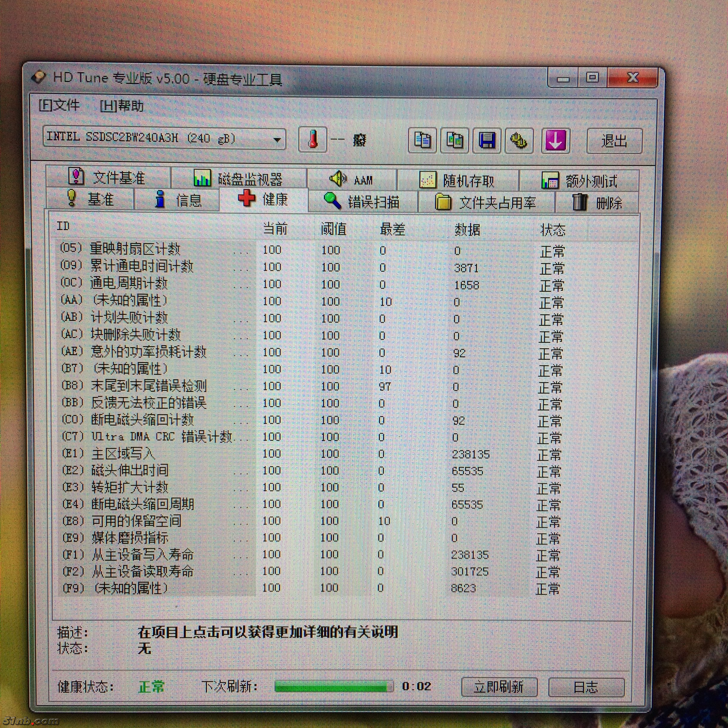Open the options wrench icon
The width and height of the screenshot is (728, 728).
point(519,141)
